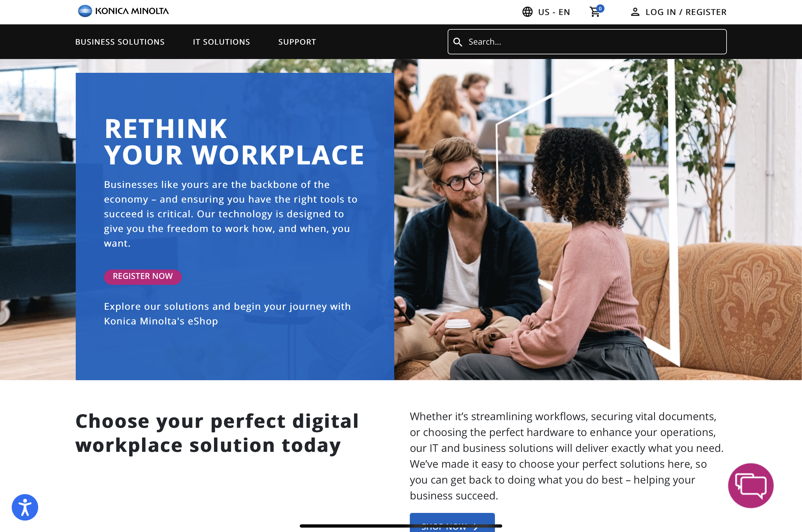Open the accessibility options widget
802x532 pixels.
25,507
